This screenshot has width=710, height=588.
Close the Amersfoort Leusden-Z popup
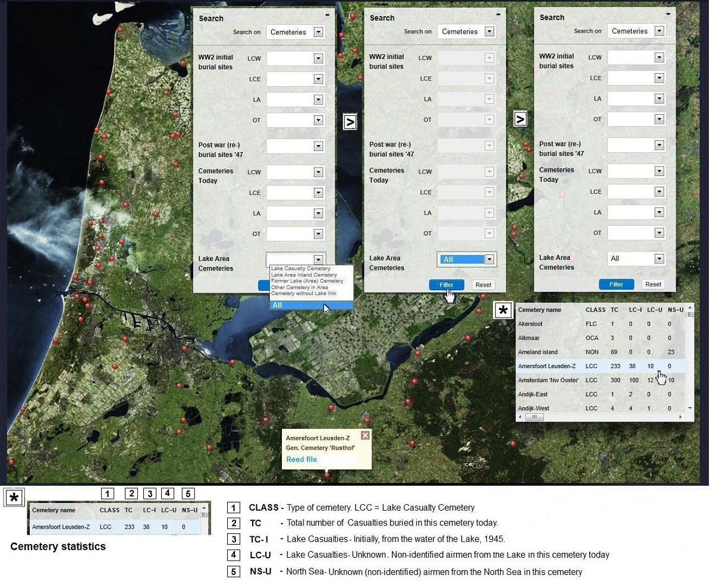[x=365, y=435]
